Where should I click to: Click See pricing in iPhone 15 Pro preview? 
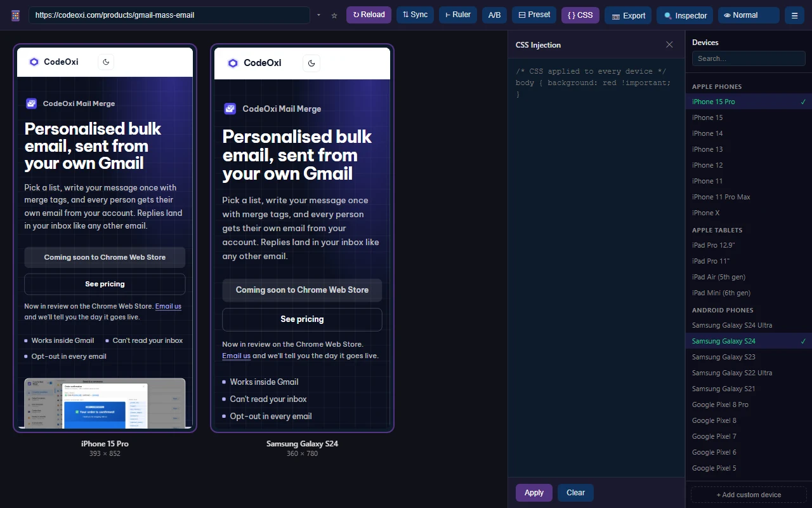click(105, 284)
